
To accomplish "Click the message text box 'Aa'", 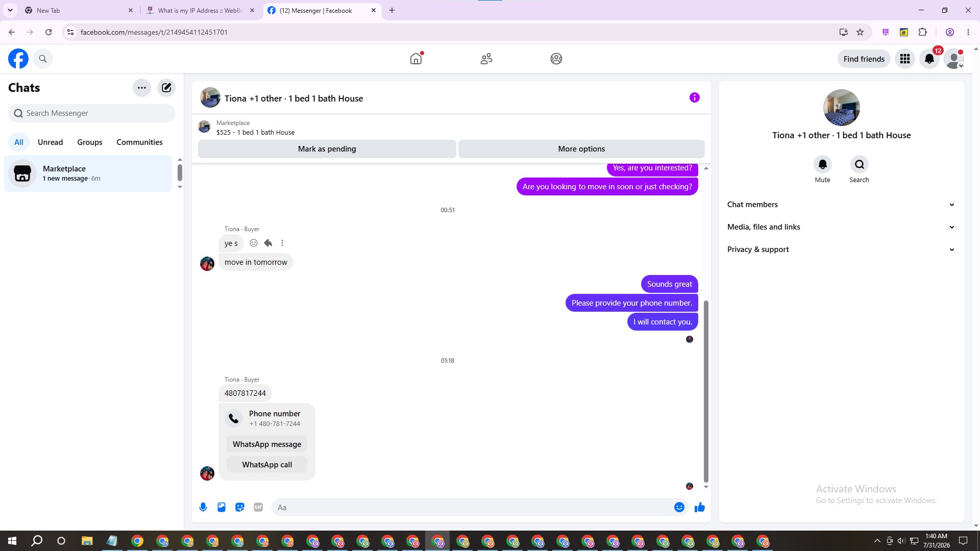I will (x=473, y=507).
